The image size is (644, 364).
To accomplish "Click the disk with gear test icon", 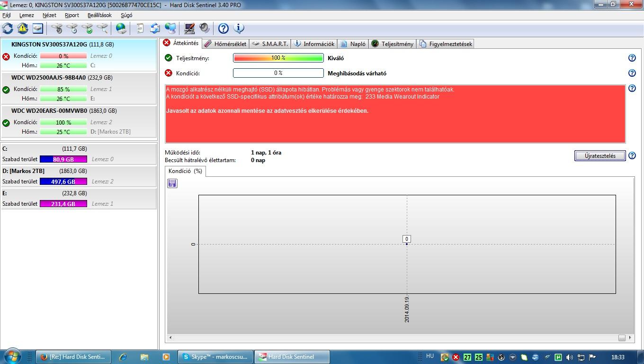I will (57, 28).
